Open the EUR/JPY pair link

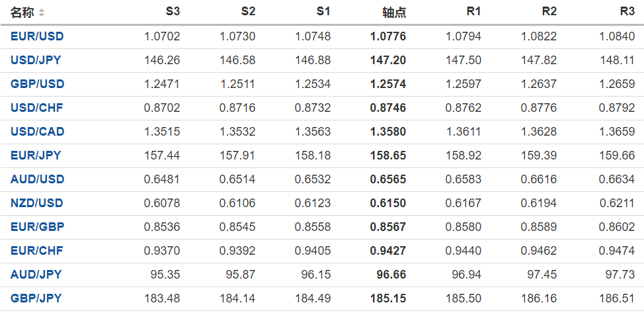click(x=36, y=156)
